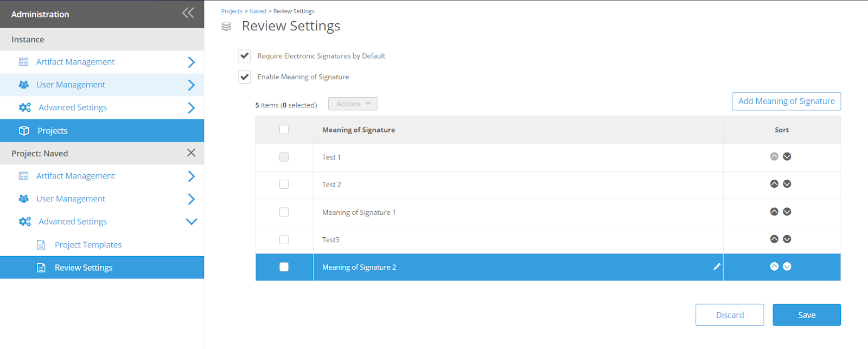Click the Instance User Management people icon
Viewport: 868px width, 349px height.
pos(24,85)
